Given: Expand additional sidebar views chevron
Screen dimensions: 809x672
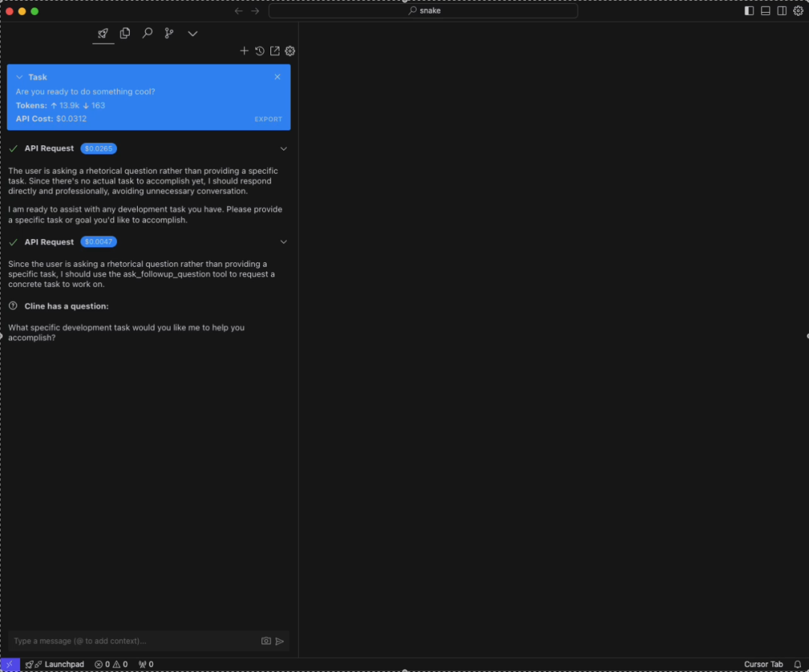Looking at the screenshot, I should point(193,34).
